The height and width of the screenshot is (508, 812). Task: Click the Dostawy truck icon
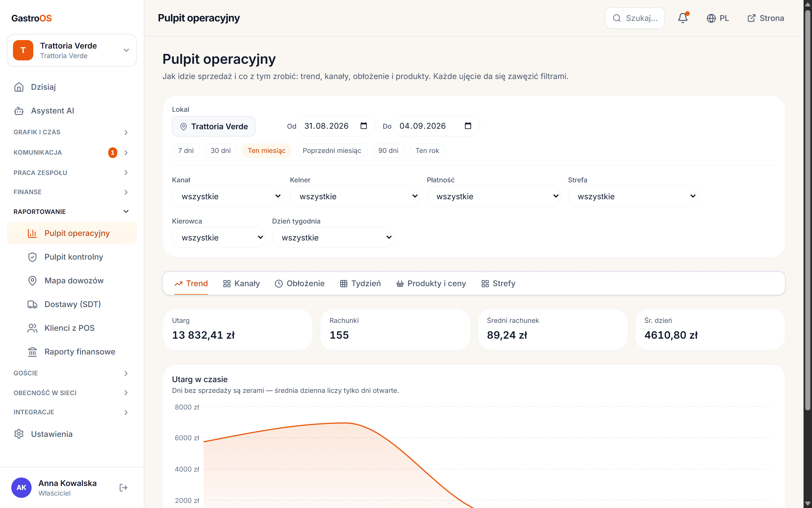click(32, 305)
